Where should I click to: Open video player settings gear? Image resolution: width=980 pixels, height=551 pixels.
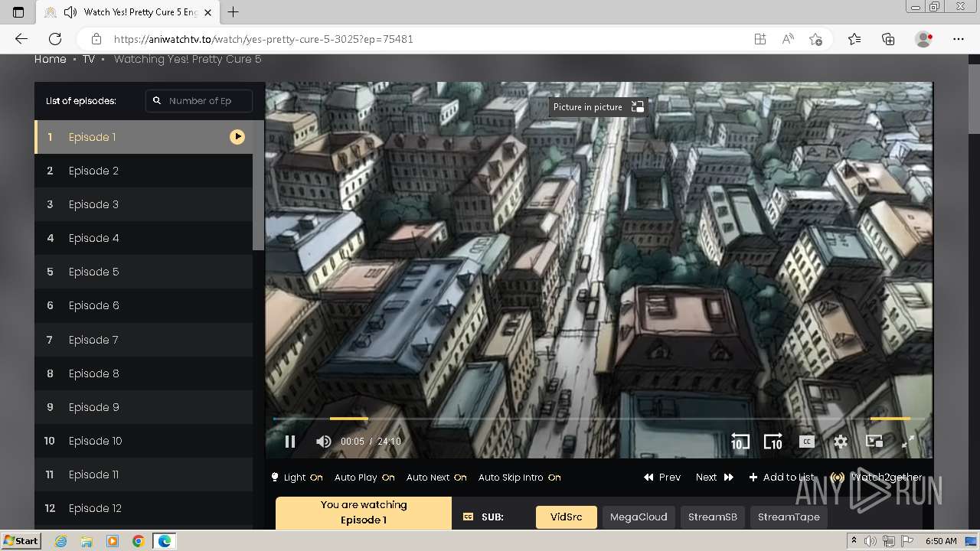[841, 442]
